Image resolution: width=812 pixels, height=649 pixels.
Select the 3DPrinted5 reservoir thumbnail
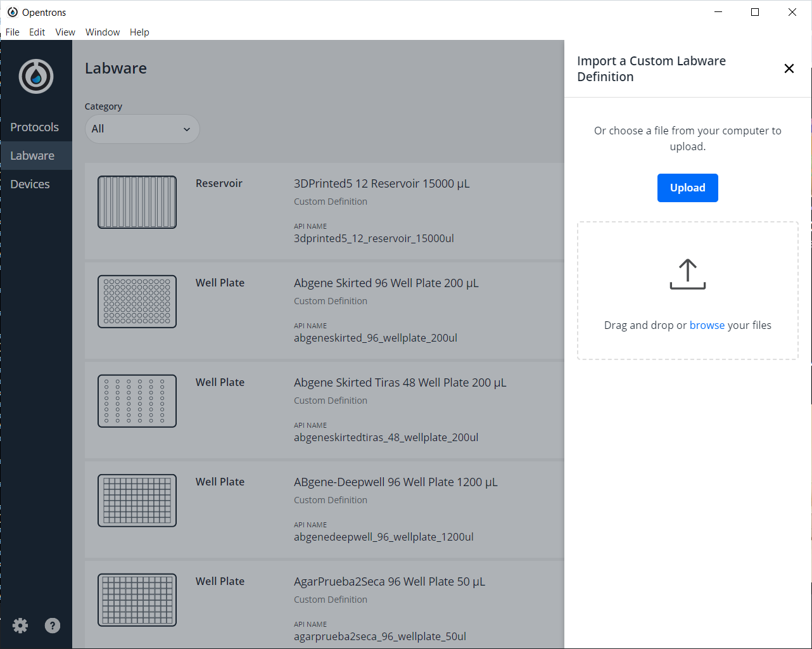(x=137, y=202)
